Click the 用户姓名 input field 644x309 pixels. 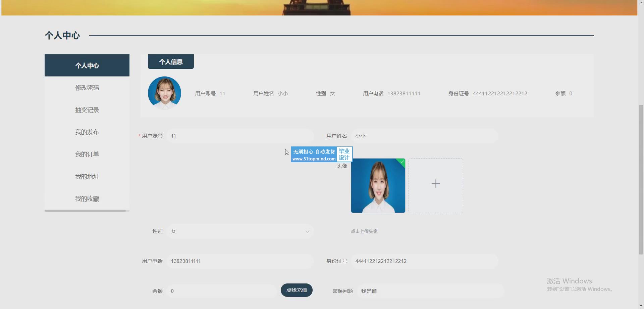424,136
